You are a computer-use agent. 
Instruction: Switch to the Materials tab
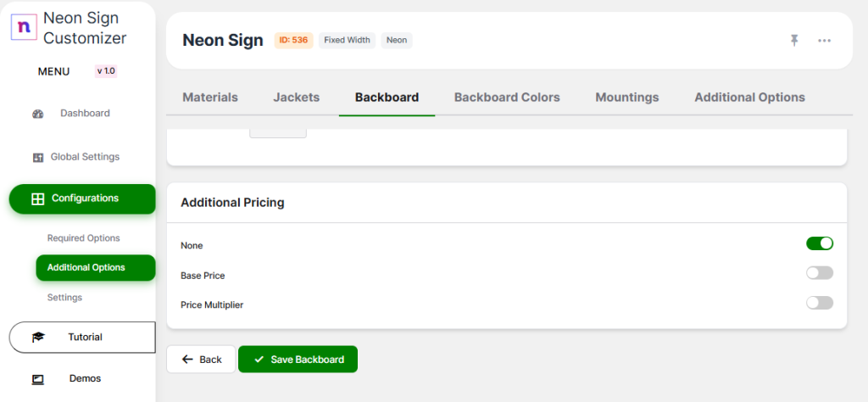(x=210, y=98)
